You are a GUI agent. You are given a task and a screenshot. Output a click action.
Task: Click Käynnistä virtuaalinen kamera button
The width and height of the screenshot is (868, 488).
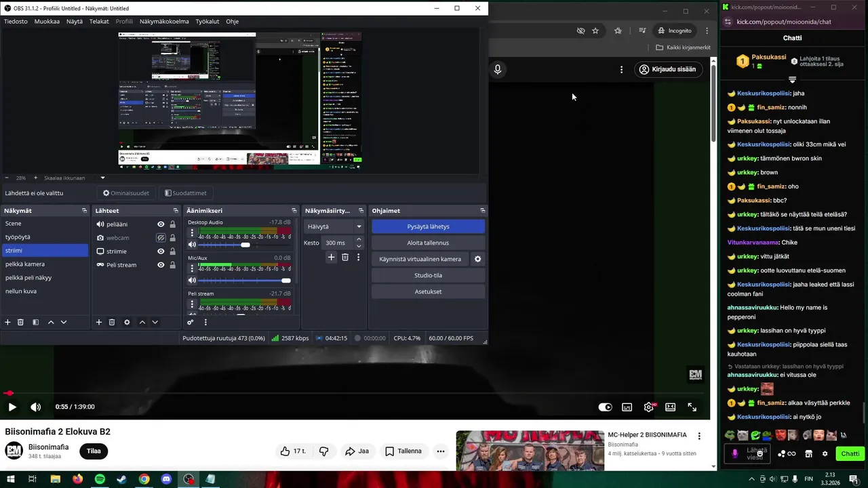pyautogui.click(x=420, y=259)
